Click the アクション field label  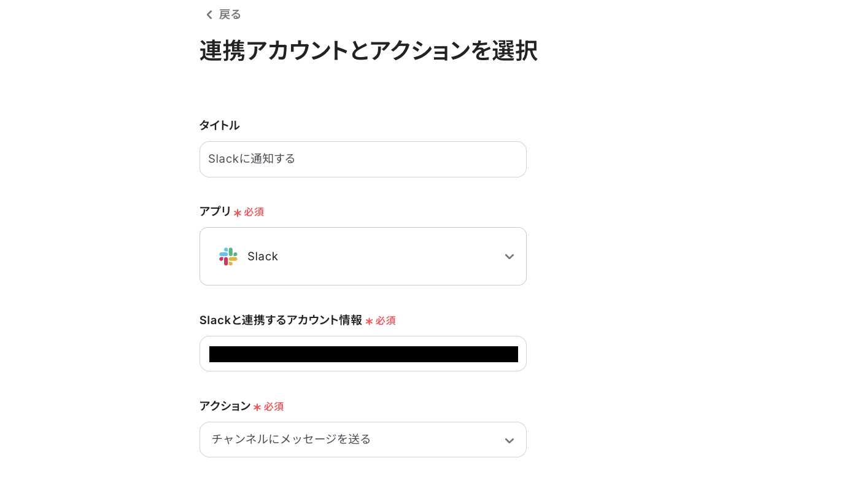coord(225,406)
